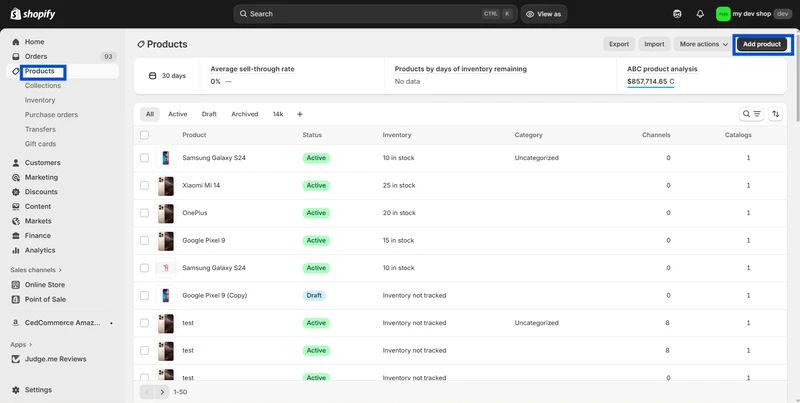Image resolution: width=800 pixels, height=403 pixels.
Task: Open Gift cards in the sidebar
Action: coord(40,144)
